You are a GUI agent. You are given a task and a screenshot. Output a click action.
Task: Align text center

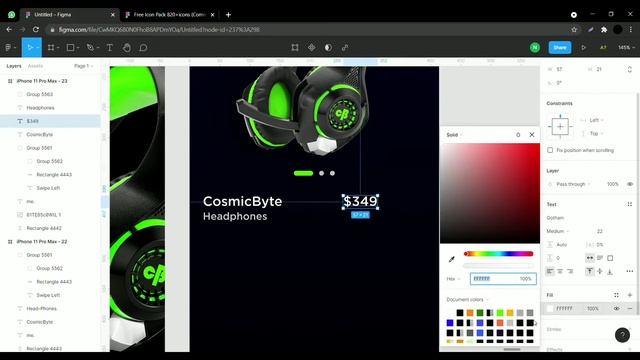coord(560,271)
